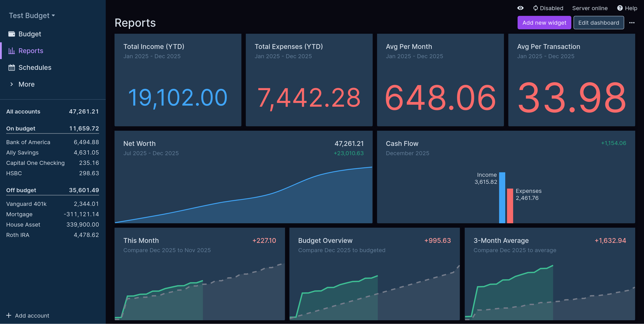Click the Help question mark icon
This screenshot has width=644, height=324.
click(620, 8)
